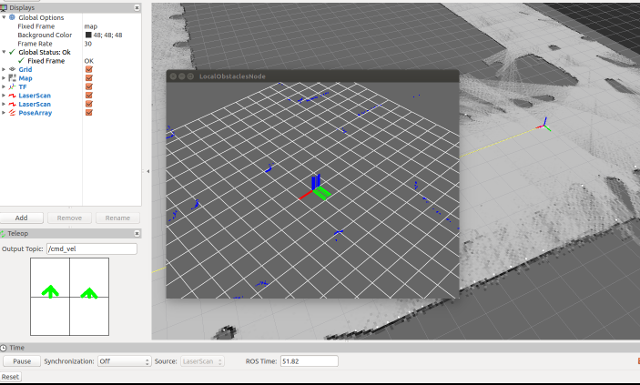This screenshot has height=385, width=640.
Task: Click the Background Color swatch
Action: [88, 35]
